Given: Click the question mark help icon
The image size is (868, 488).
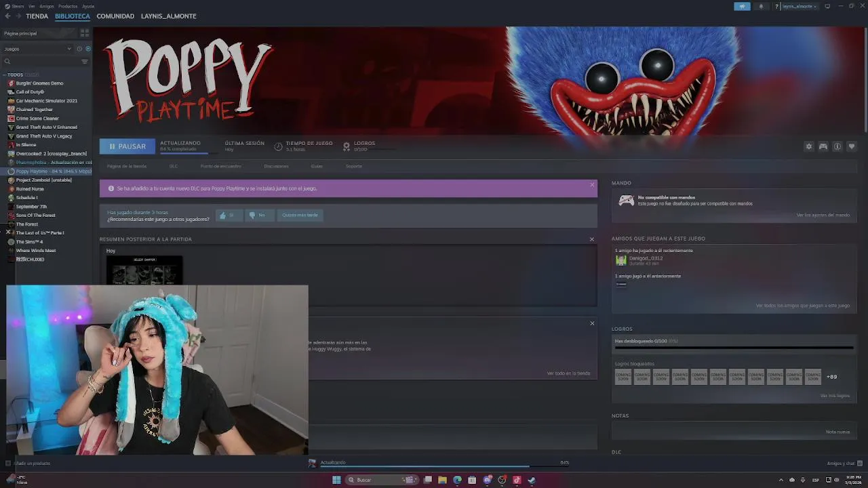Looking at the screenshot, I should 776,6.
